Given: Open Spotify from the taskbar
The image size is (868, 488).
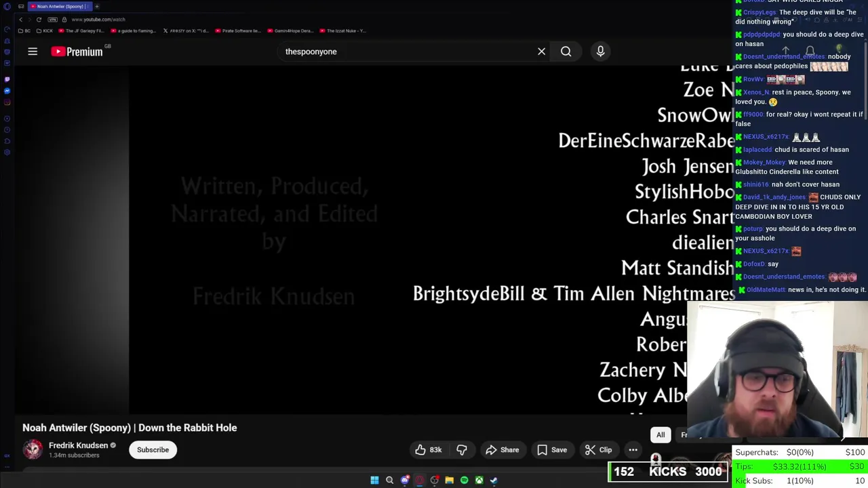Looking at the screenshot, I should pyautogui.click(x=464, y=481).
